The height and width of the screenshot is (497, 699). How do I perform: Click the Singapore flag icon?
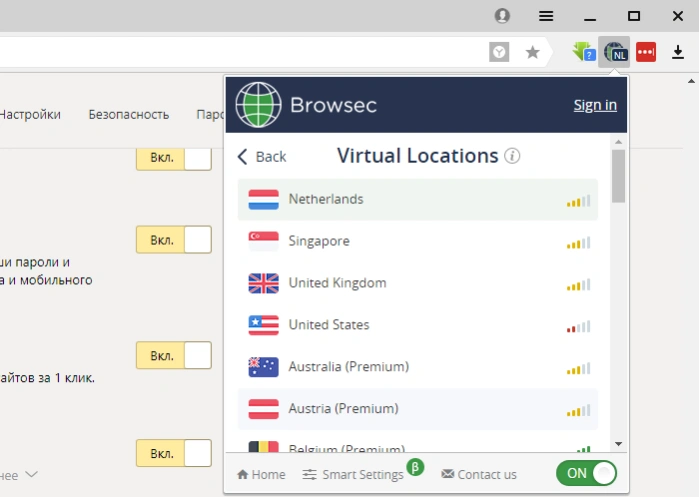[263, 242]
